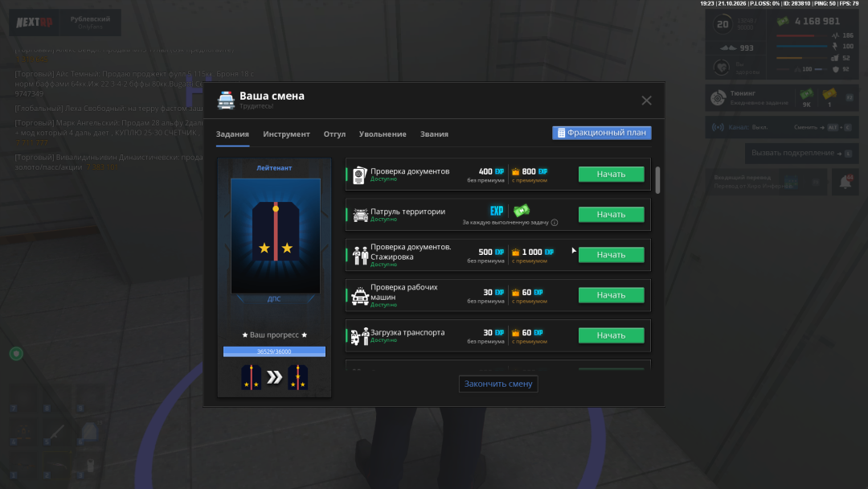The width and height of the screenshot is (868, 489).
Task: Start the Проверка документов task
Action: [611, 175]
